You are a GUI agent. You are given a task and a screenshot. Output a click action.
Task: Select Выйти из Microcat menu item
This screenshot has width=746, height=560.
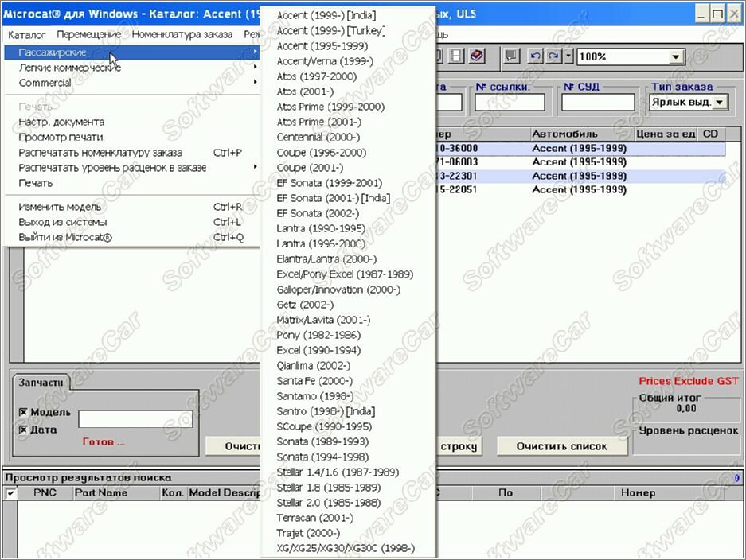point(65,237)
